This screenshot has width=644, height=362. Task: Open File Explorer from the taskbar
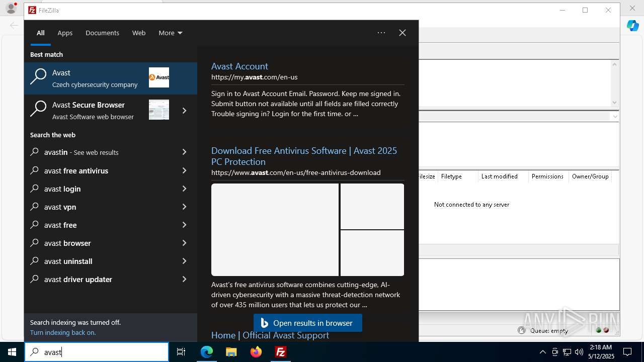tap(231, 352)
